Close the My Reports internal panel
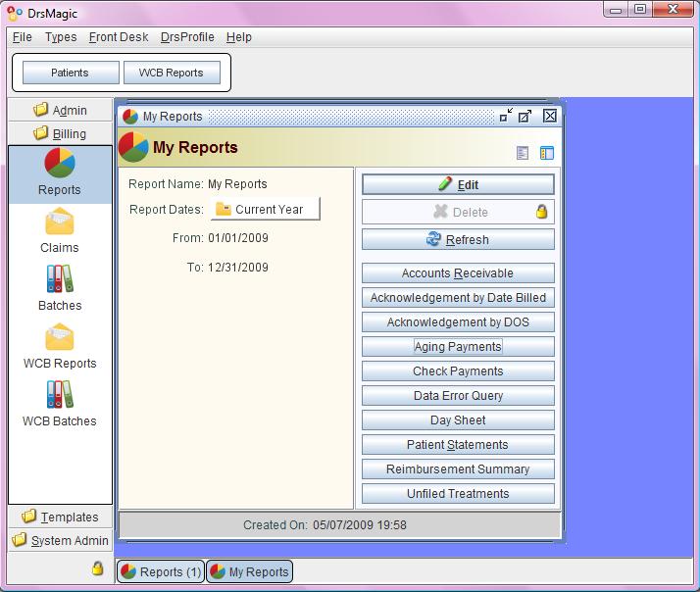This screenshot has width=700, height=592. coord(550,116)
